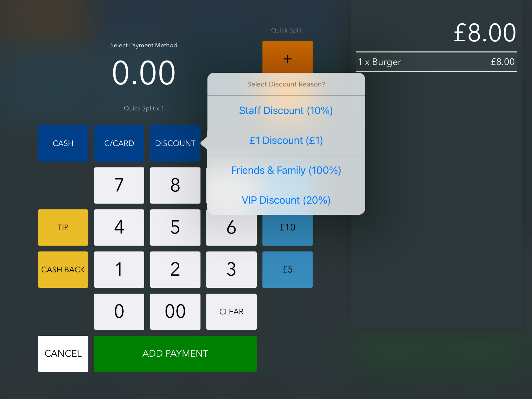The image size is (532, 399).
Task: Click the CASH payment button
Action: click(64, 143)
